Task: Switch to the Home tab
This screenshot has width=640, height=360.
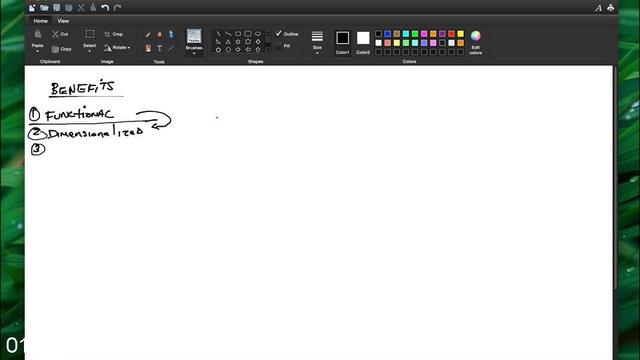Action: click(x=40, y=21)
